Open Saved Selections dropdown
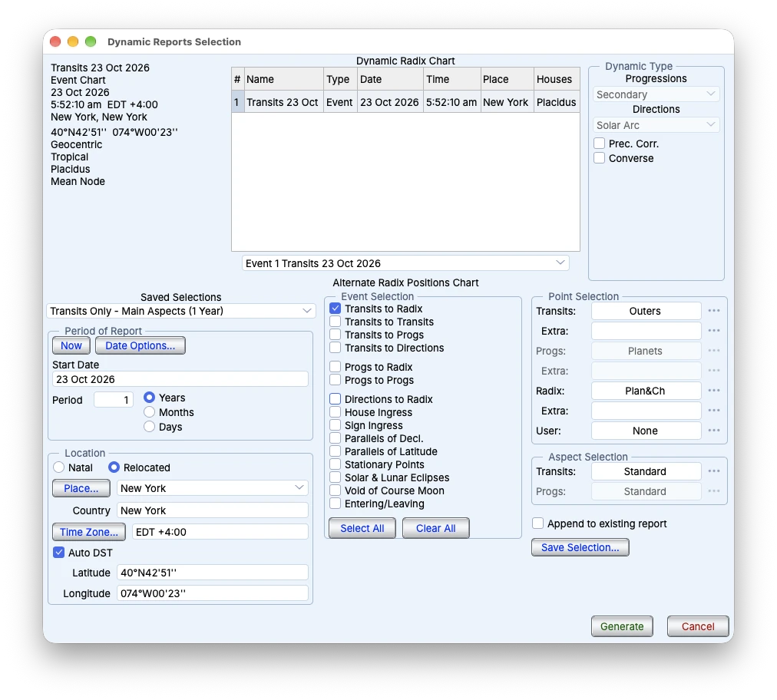The height and width of the screenshot is (700, 777). point(181,311)
